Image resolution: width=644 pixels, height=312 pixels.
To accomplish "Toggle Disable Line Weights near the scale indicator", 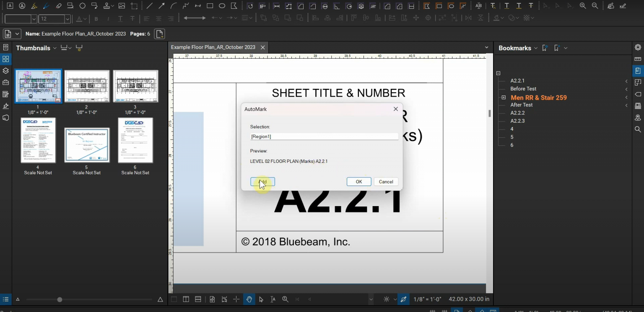I will pyautogui.click(x=403, y=299).
